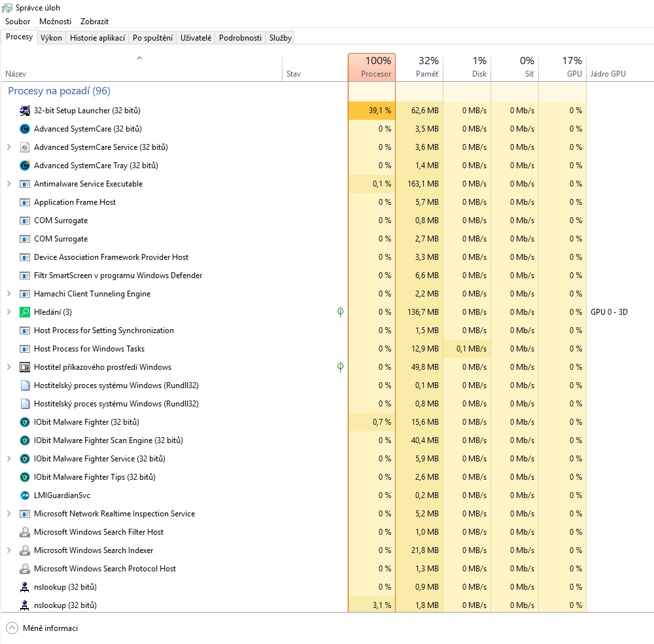The image size is (654, 644).
Task: Expand the Antimalware Service Executable group
Action: coord(9,184)
